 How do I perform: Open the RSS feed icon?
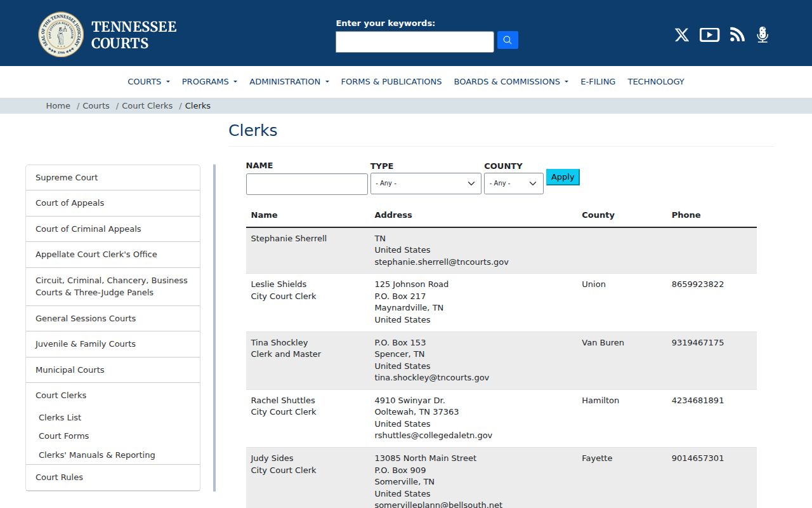737,35
